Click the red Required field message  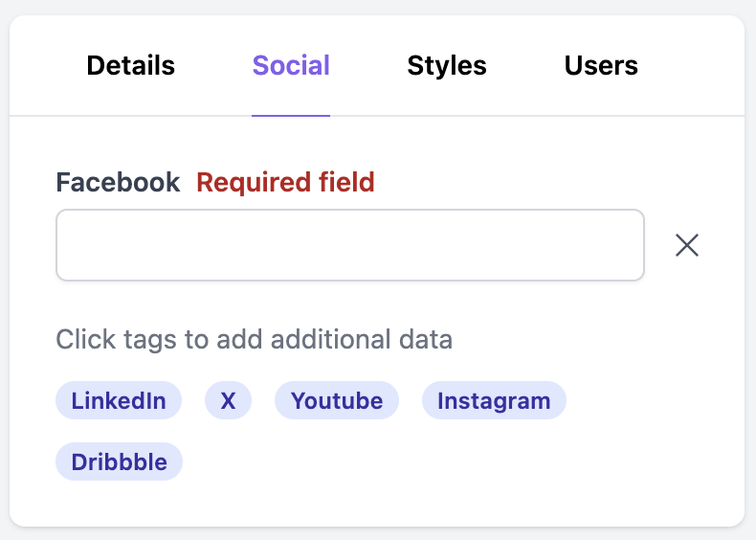tap(285, 182)
